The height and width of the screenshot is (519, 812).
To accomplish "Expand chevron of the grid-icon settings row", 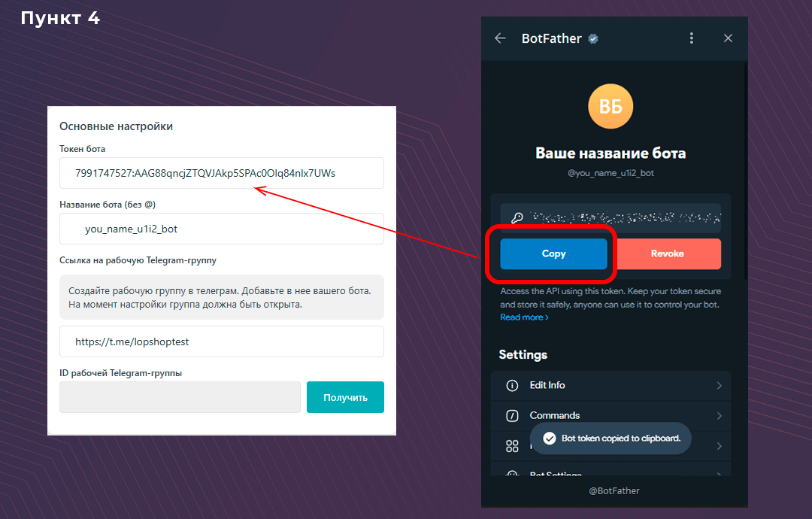I will point(719,446).
